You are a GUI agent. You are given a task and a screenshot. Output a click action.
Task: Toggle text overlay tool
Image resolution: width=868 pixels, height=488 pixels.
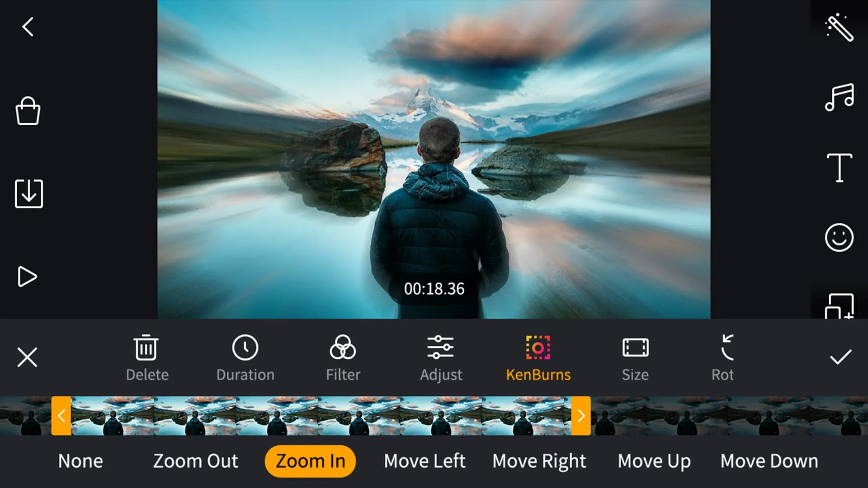pyautogui.click(x=840, y=168)
